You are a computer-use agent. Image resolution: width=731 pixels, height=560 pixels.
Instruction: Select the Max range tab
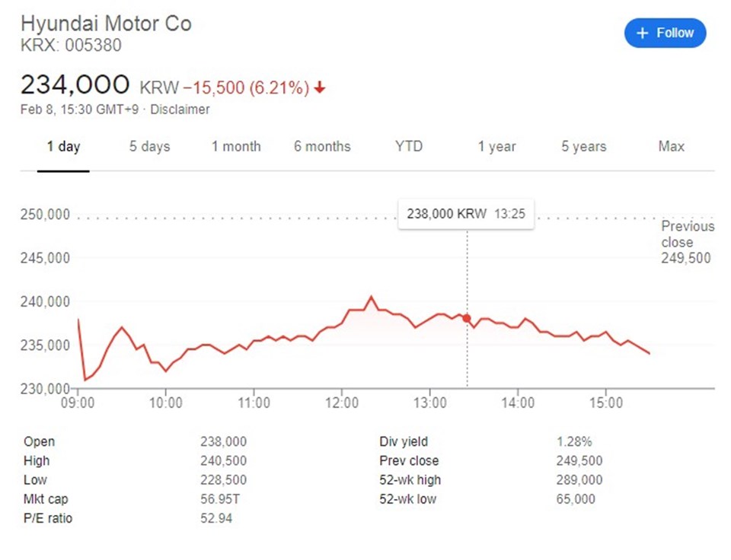[x=671, y=147]
